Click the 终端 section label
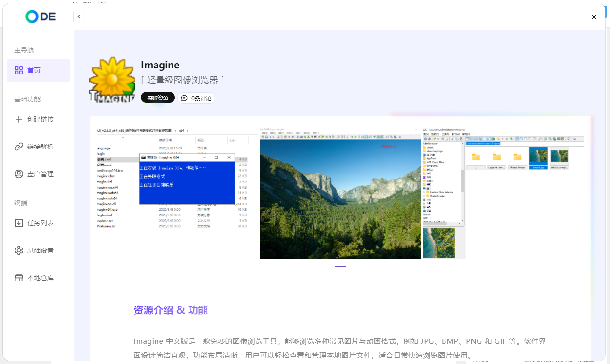This screenshot has height=364, width=610. coord(21,203)
